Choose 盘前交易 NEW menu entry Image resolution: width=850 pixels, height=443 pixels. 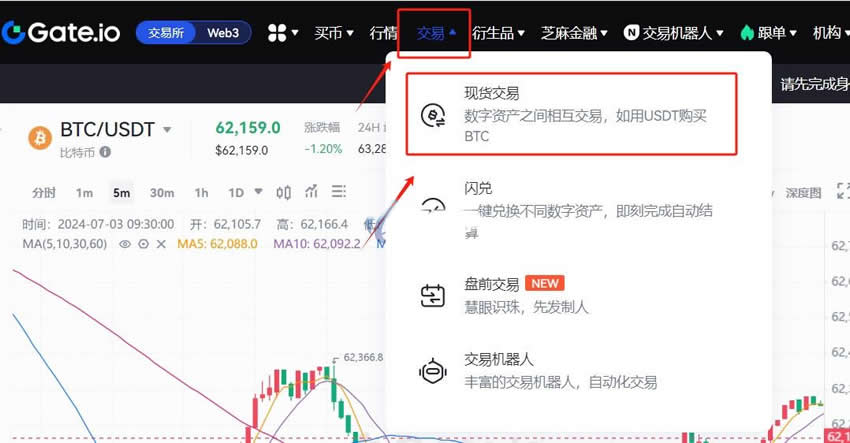click(x=571, y=295)
